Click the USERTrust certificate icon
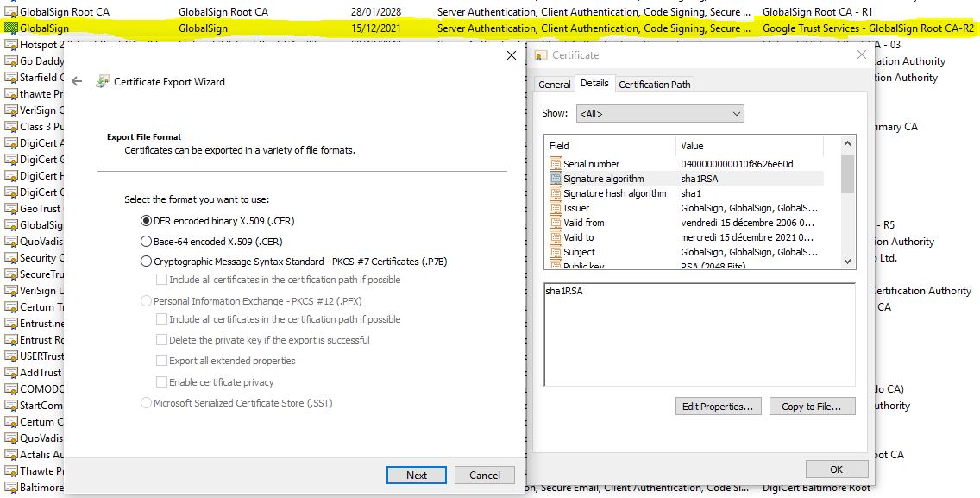 10,356
